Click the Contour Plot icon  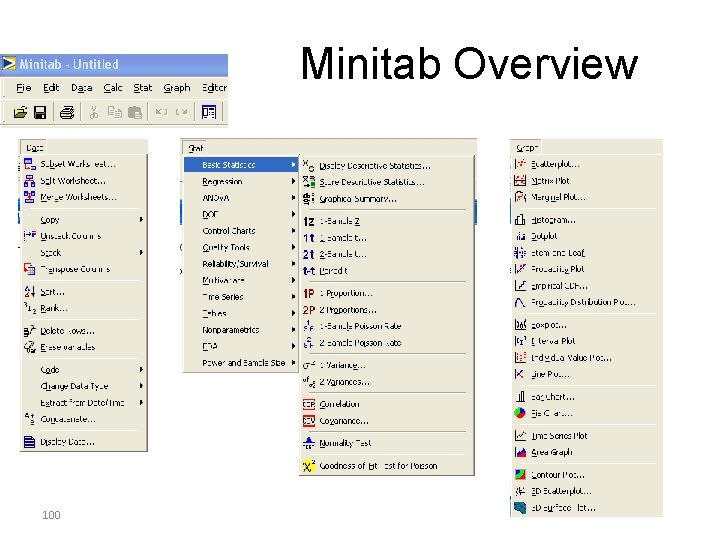(520, 474)
